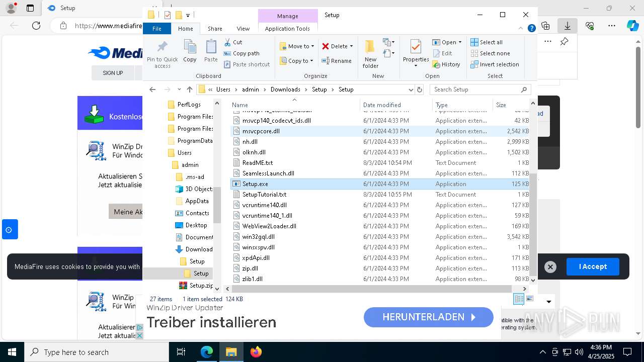Select msvcpcore.dll in file list

380,131
